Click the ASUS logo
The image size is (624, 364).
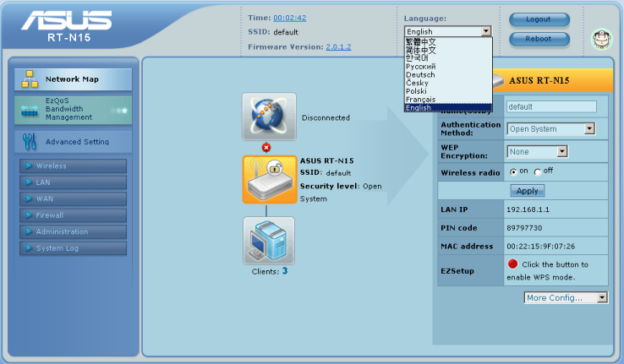[67, 20]
